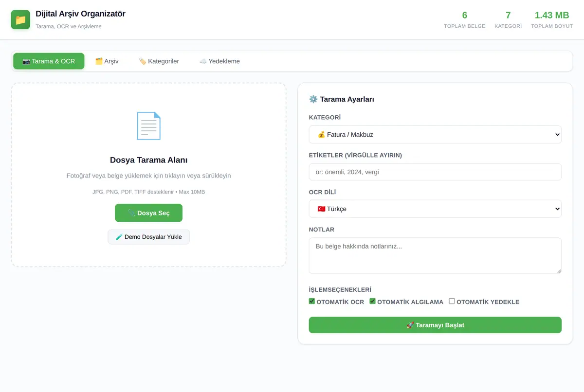The height and width of the screenshot is (392, 584).
Task: Toggle the Otomatik Algılama checkbox
Action: [373, 301]
